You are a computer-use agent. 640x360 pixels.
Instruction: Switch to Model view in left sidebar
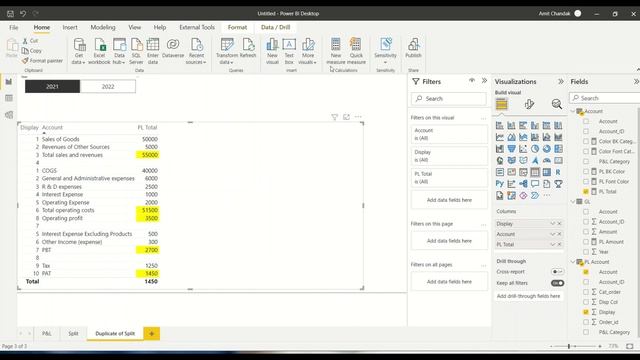pyautogui.click(x=9, y=115)
